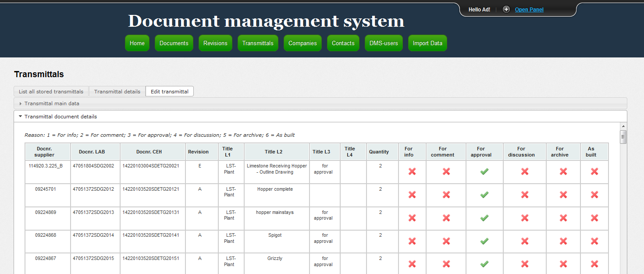Click As built red cross in Grizzly row
Screen dimensions: 644x274
coord(594,264)
